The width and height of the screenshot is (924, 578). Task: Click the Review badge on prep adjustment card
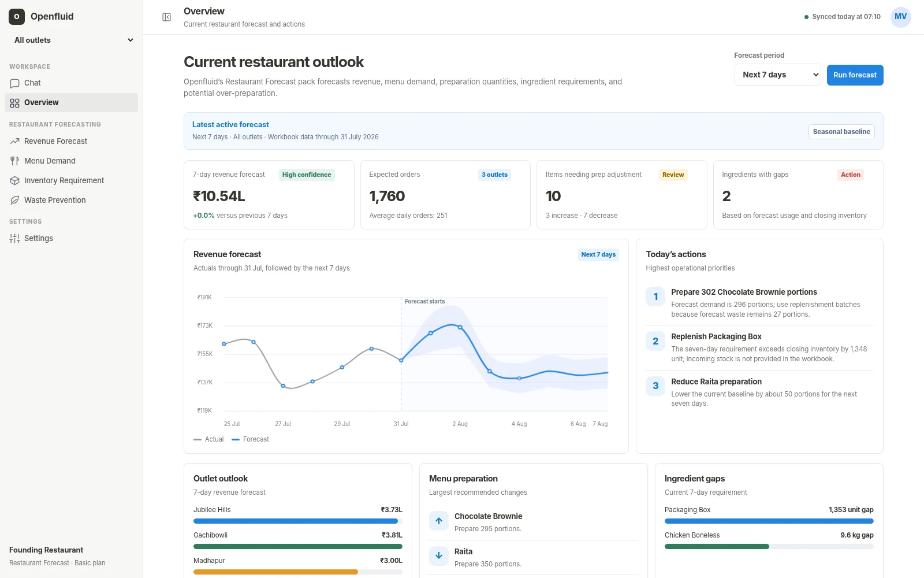[x=673, y=175]
